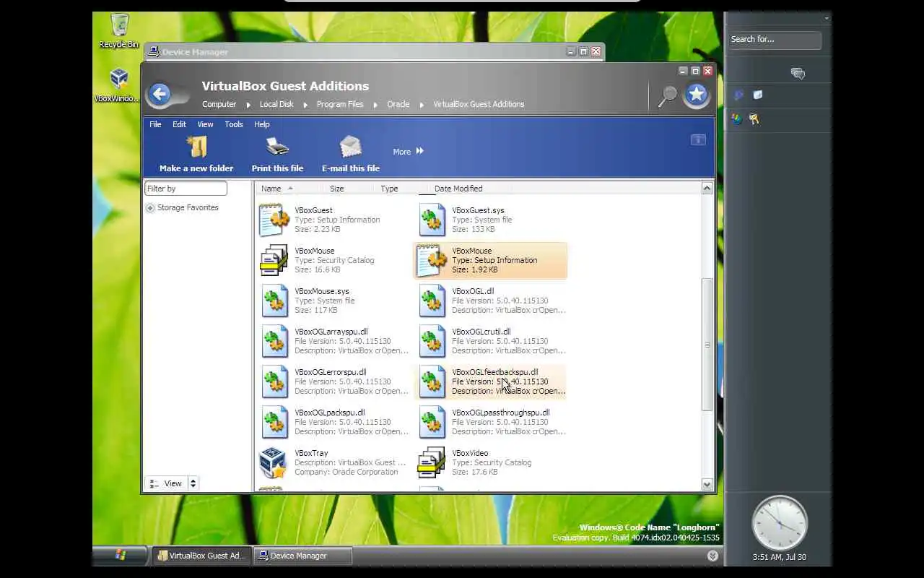924x578 pixels.
Task: Expand breadcrumb arrow after Program Files
Action: (375, 105)
